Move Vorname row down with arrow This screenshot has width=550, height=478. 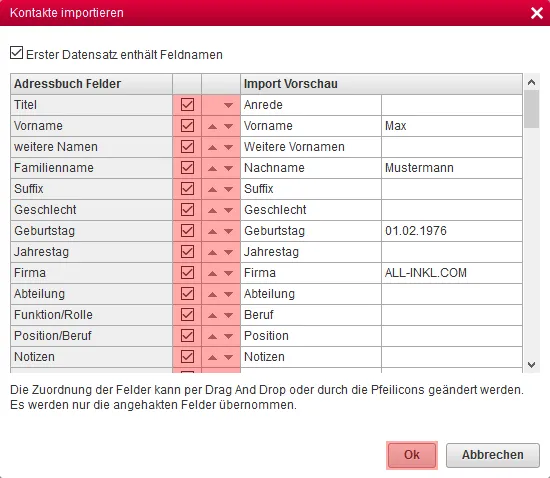228,126
